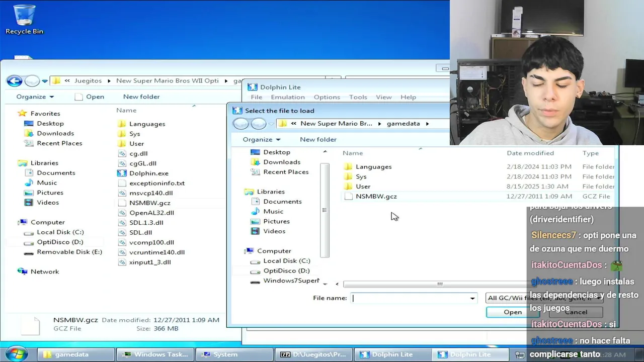Screen dimensions: 644x362
Task: Click Windows7SuperN drive in dialog sidebar
Action: [291, 281]
